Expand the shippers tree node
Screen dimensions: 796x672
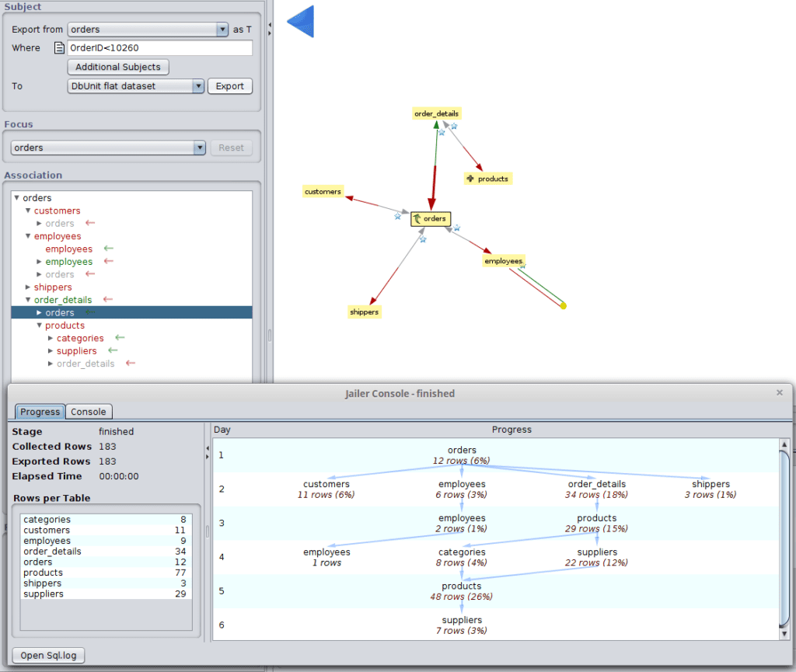tap(28, 287)
